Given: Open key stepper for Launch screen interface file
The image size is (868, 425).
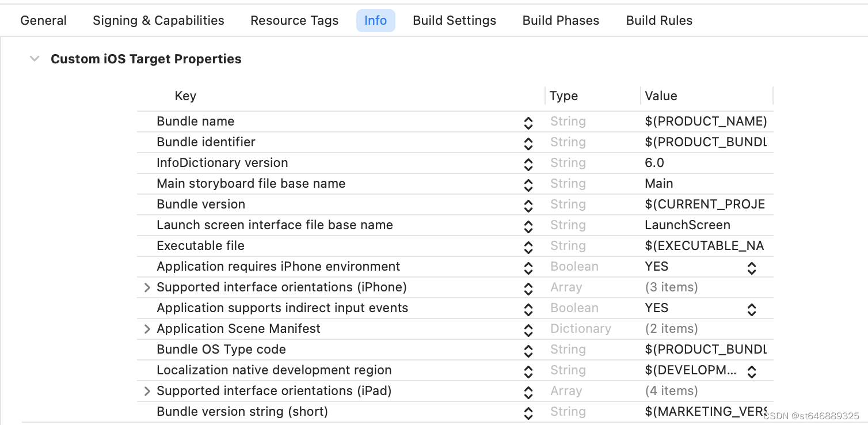Looking at the screenshot, I should (x=528, y=226).
